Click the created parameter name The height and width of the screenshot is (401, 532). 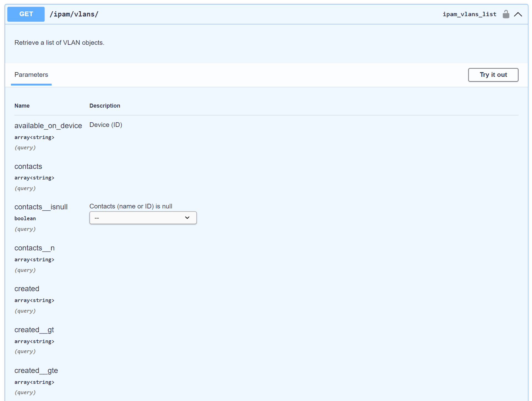(x=27, y=289)
